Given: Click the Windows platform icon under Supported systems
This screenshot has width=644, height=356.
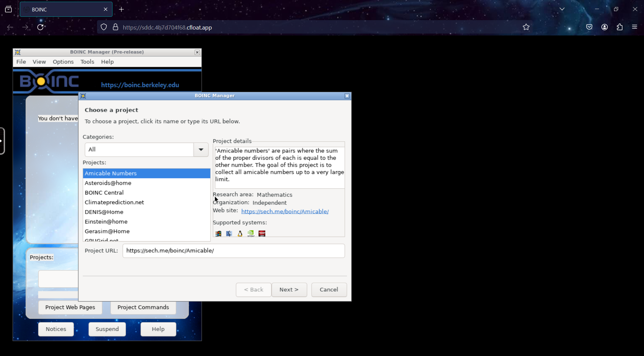Looking at the screenshot, I should point(218,234).
